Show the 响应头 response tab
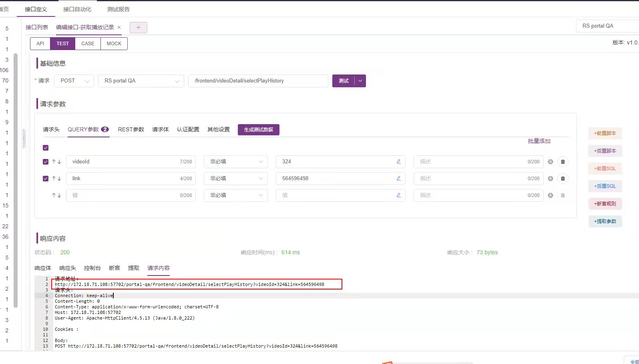 pos(68,268)
